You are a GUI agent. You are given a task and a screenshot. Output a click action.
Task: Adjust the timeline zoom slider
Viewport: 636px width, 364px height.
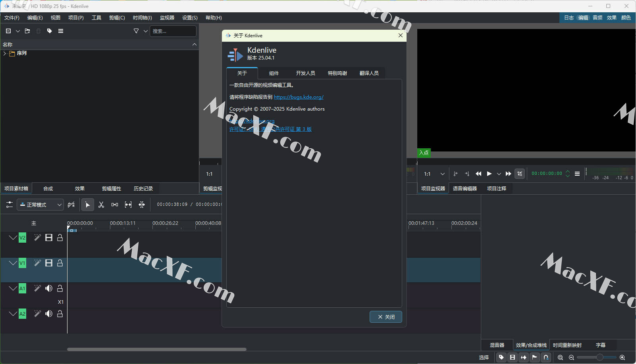(597, 357)
